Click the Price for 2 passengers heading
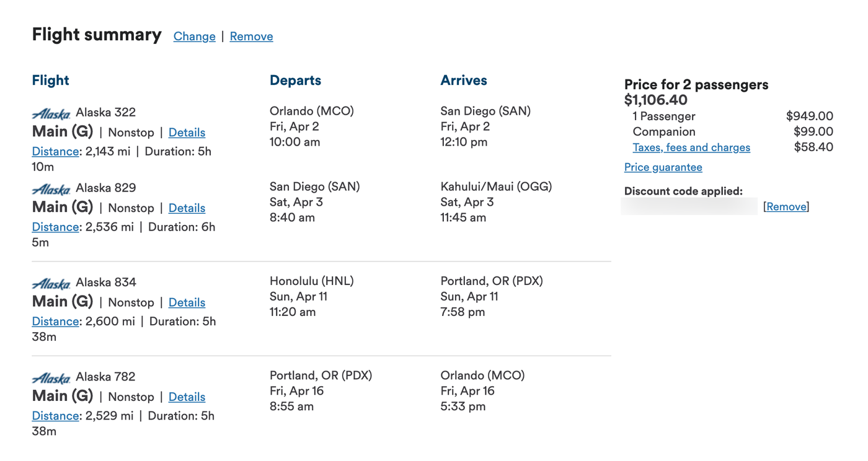Image resolution: width=868 pixels, height=461 pixels. point(696,85)
